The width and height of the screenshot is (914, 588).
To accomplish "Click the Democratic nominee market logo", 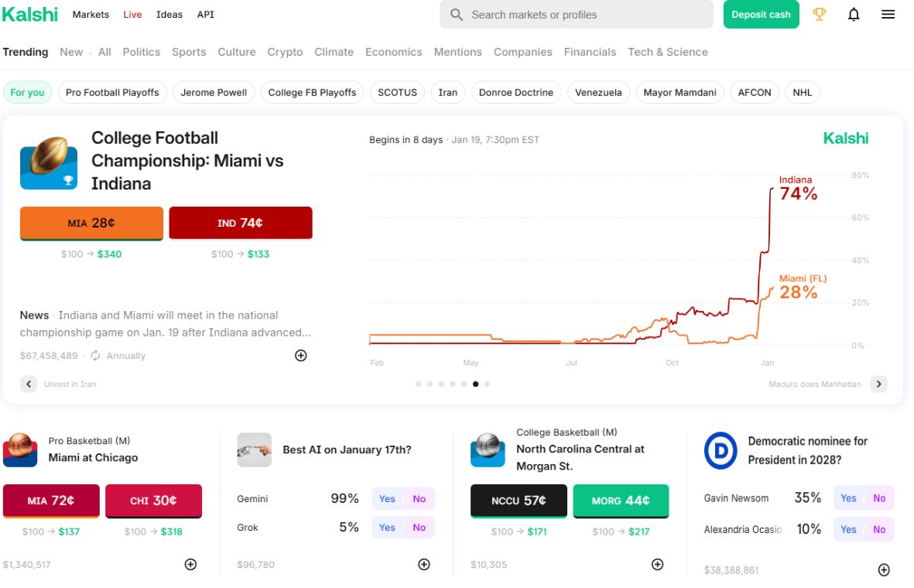I will (721, 450).
